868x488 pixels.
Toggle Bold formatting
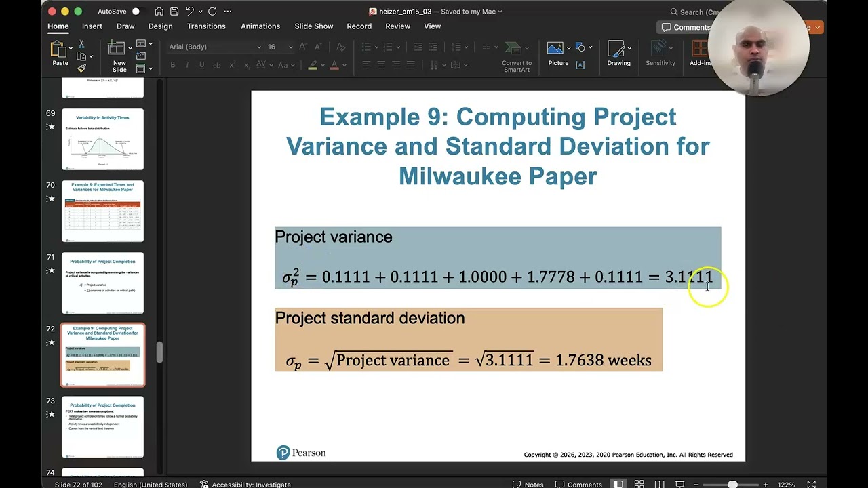tap(173, 65)
